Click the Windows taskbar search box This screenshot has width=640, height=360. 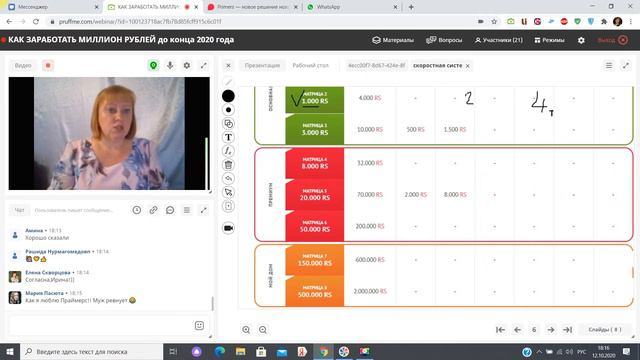[91, 351]
